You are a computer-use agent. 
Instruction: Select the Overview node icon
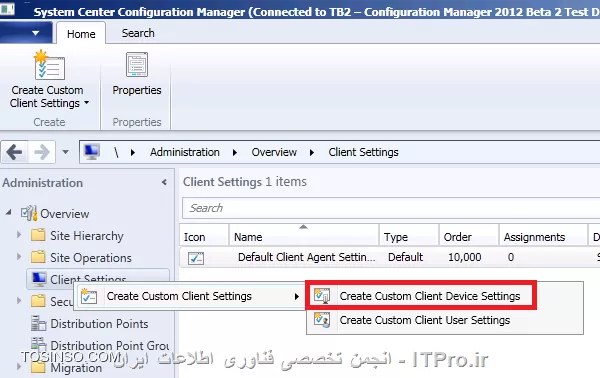[29, 213]
